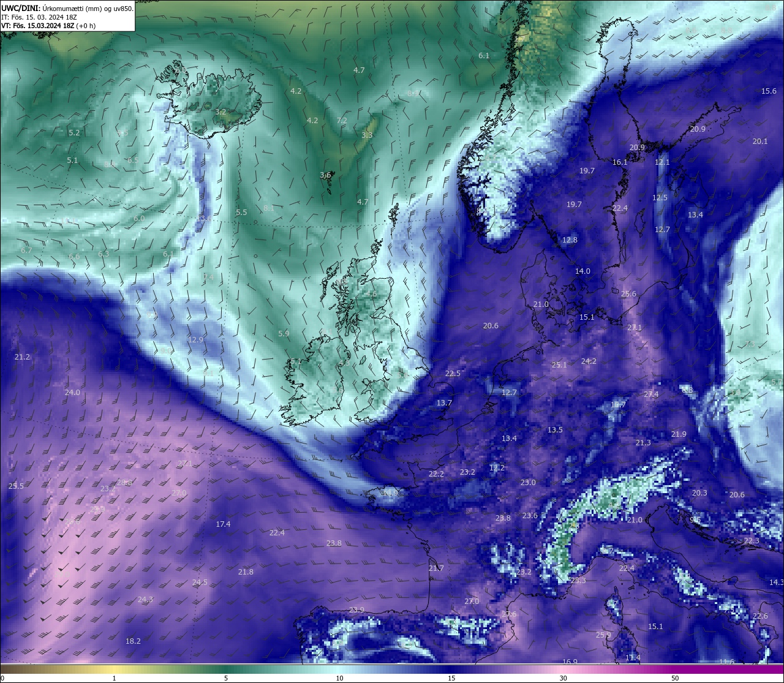Click the 5.5 value on the map
This screenshot has height=683, width=784.
pyautogui.click(x=241, y=213)
